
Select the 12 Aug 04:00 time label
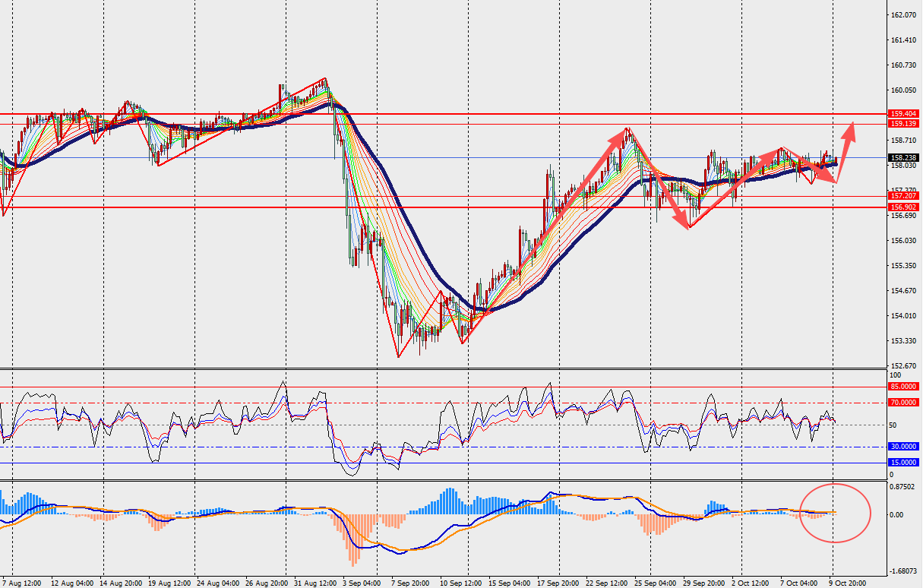click(71, 583)
